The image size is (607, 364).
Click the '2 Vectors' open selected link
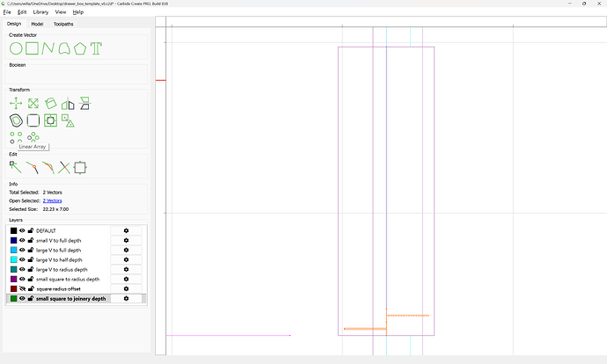(x=54, y=200)
